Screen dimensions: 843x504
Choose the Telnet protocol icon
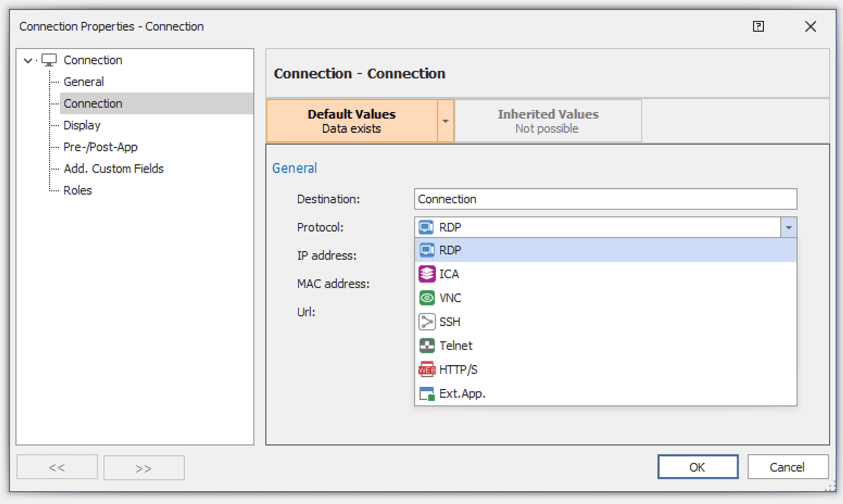[x=426, y=346]
